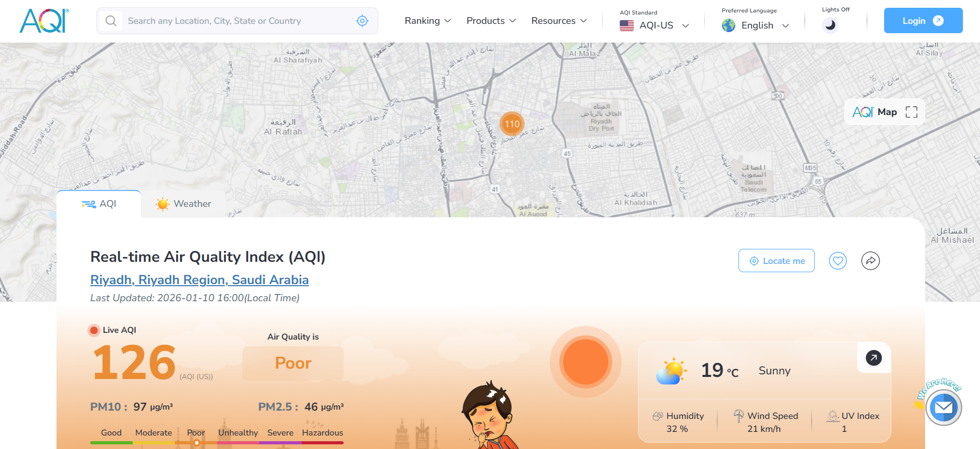This screenshot has width=980, height=449.
Task: Click the sun icon on Weather tab
Action: pyautogui.click(x=162, y=204)
